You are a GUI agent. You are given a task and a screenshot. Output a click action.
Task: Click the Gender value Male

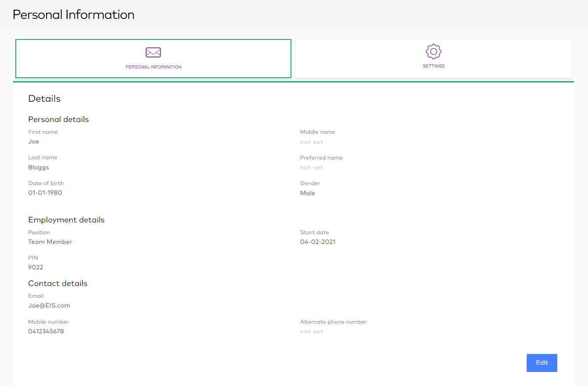coord(307,193)
